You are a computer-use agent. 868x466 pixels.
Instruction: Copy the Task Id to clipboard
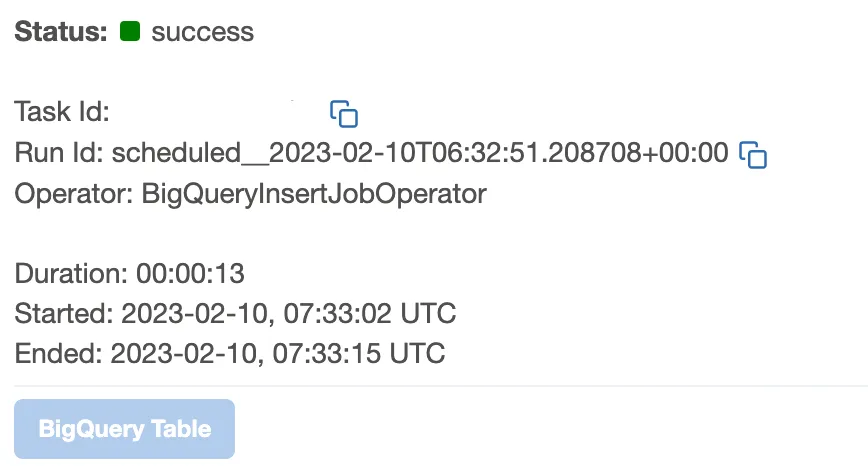[344, 113]
